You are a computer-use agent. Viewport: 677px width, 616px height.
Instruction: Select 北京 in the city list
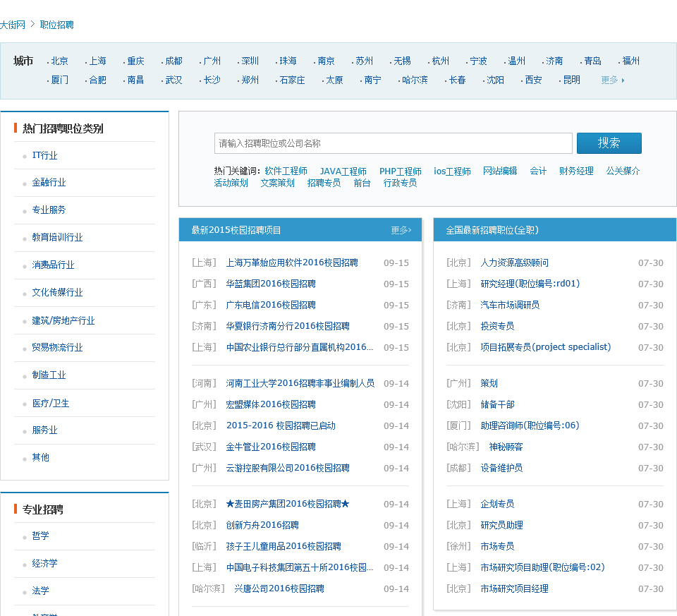[x=59, y=61]
